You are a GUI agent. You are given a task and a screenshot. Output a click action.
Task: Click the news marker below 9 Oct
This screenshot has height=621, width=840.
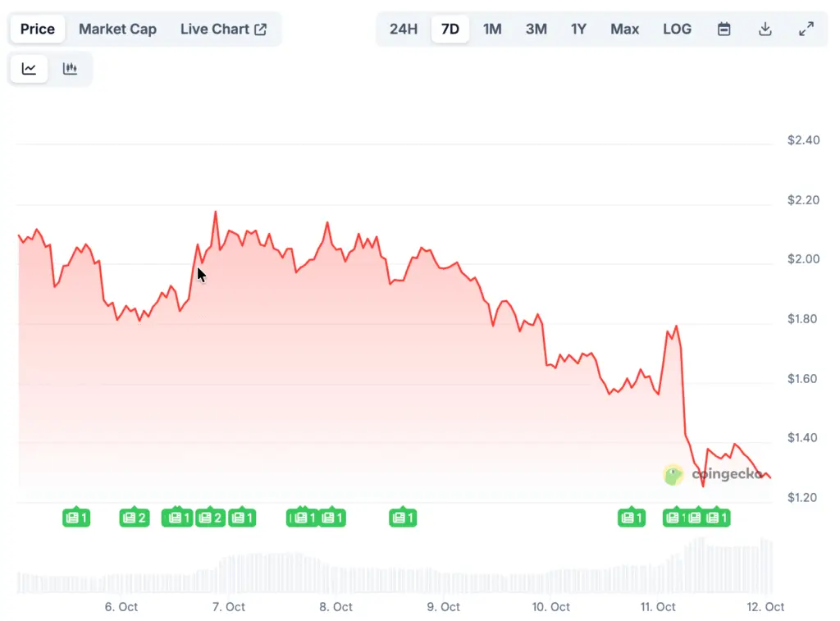point(403,518)
